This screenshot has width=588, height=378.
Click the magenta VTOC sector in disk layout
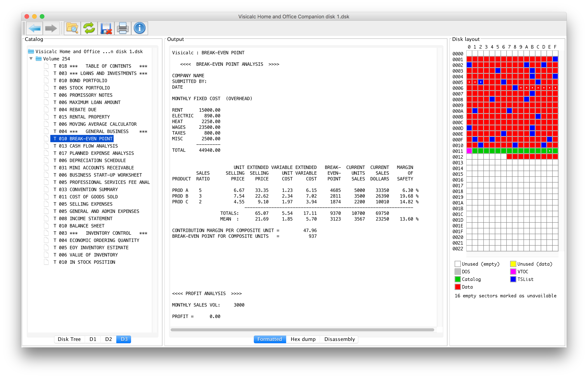469,151
